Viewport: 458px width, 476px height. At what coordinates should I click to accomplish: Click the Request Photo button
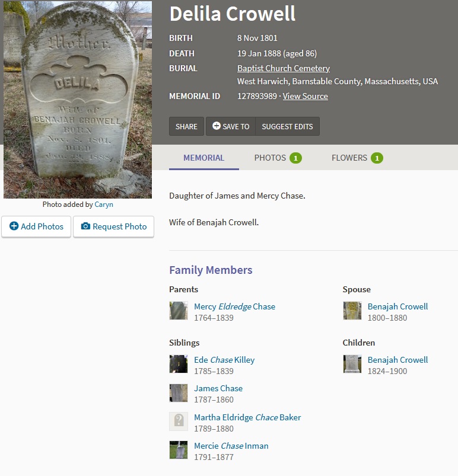tap(113, 226)
